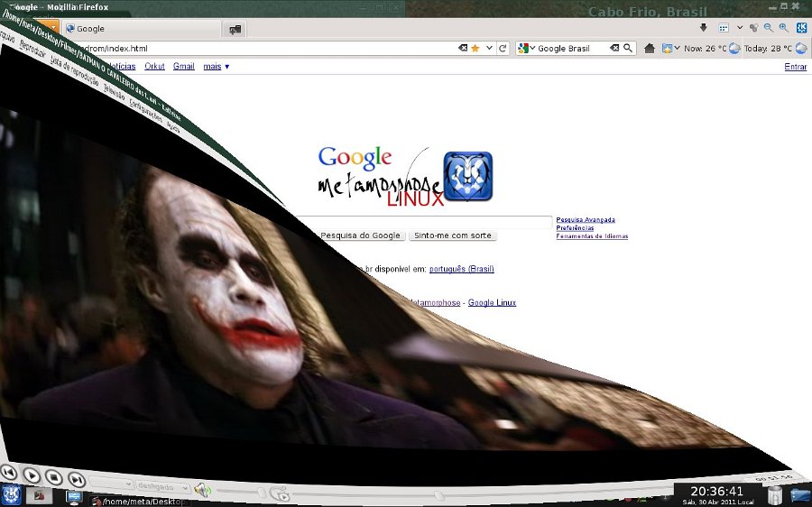Zoom out the page in Firefox
812x507 pixels.
[x=769, y=27]
